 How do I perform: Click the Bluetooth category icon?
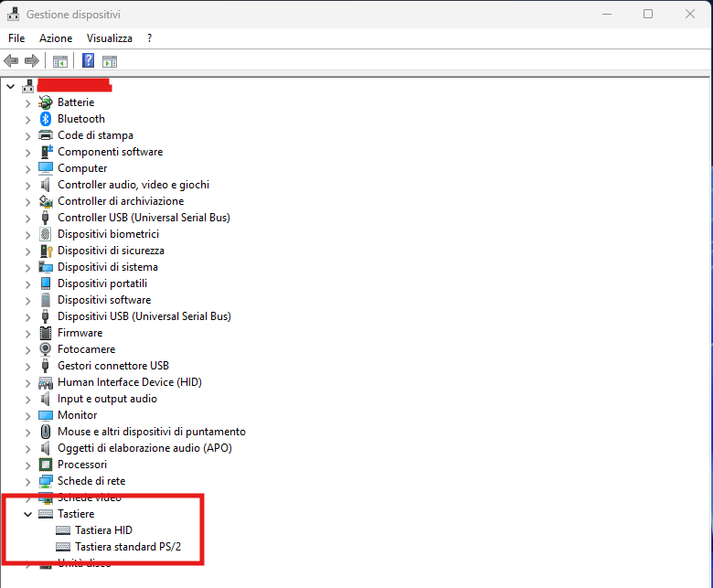[46, 119]
